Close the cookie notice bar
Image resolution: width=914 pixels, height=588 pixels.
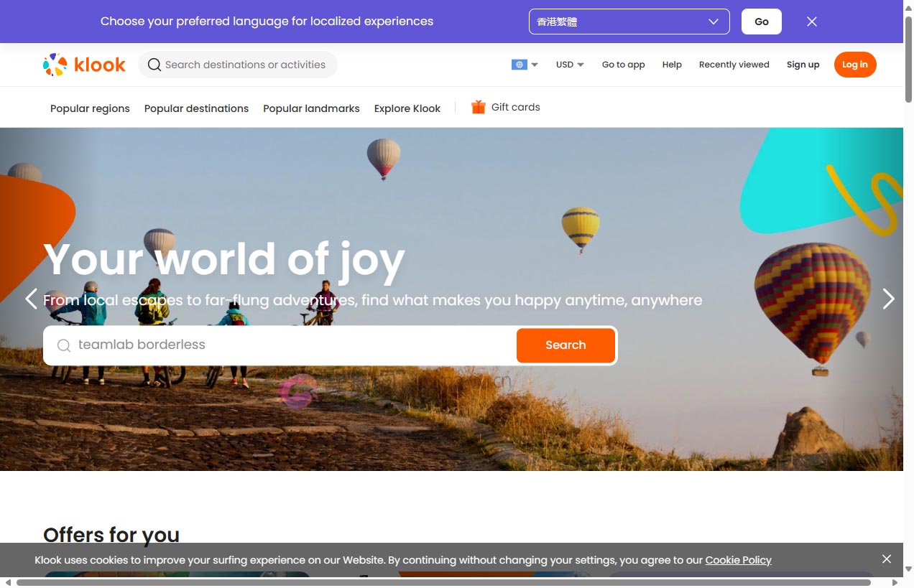point(887,559)
